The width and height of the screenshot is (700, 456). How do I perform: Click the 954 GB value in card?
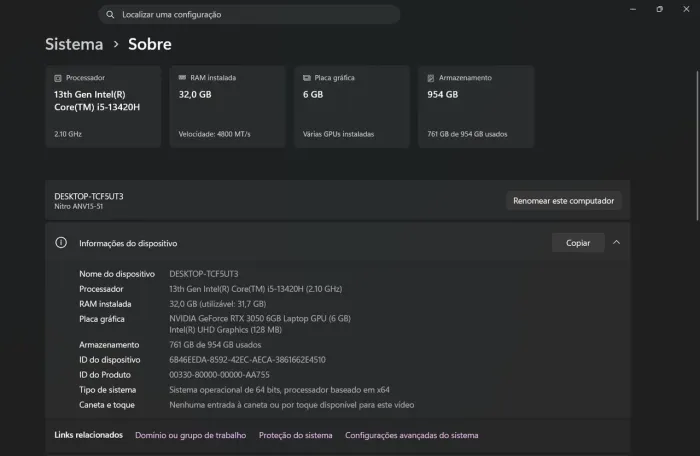click(442, 95)
